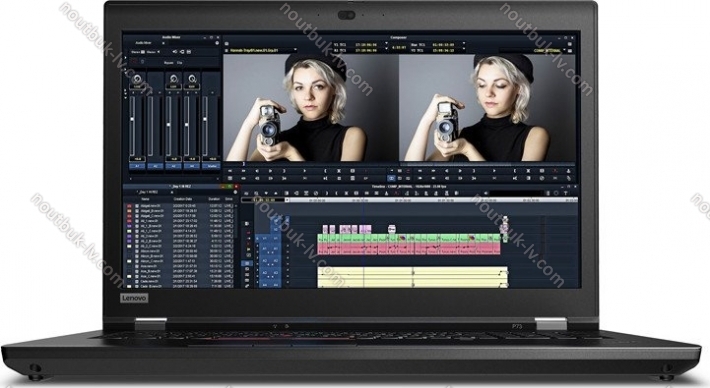Select the yellow audio clip in timeline
This screenshot has height=388, width=710.
coord(413,277)
